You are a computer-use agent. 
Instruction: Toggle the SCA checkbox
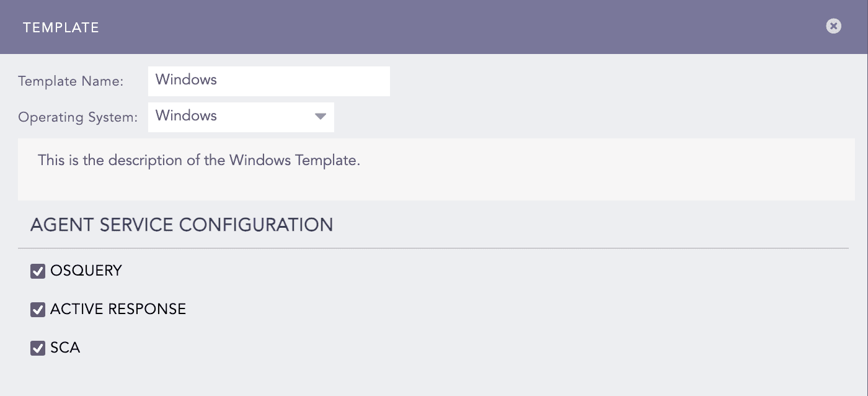click(38, 348)
